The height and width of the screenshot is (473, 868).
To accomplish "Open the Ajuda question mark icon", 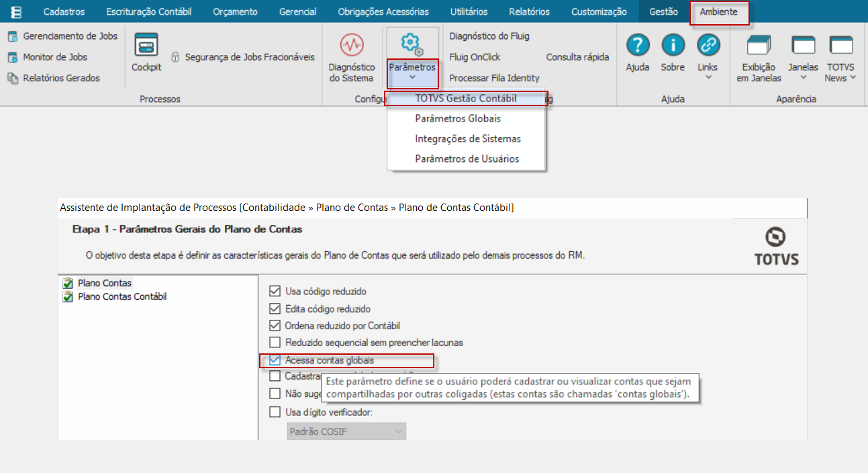I will point(638,45).
